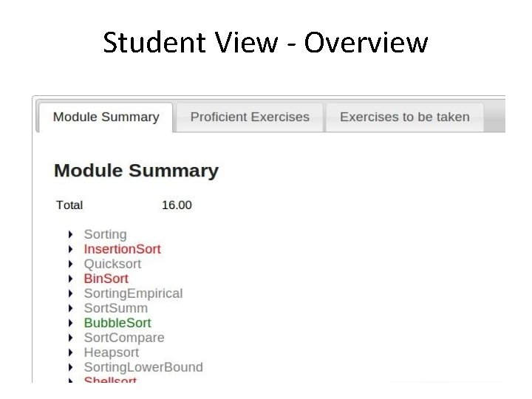Expand the Sorting module arrow

[71, 235]
